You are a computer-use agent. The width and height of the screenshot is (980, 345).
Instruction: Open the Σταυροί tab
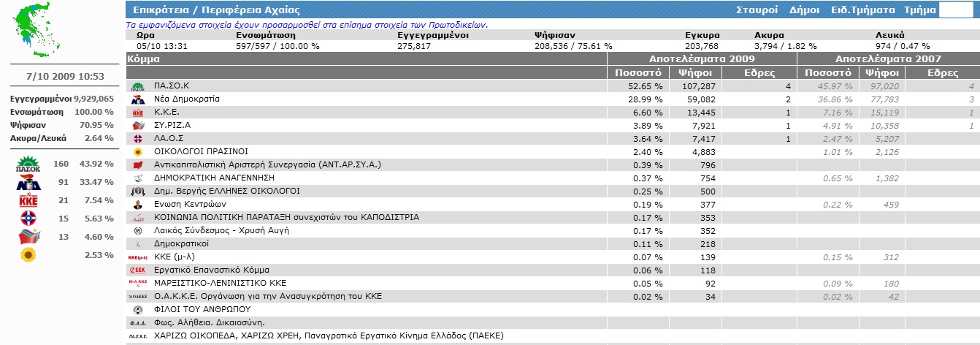757,10
